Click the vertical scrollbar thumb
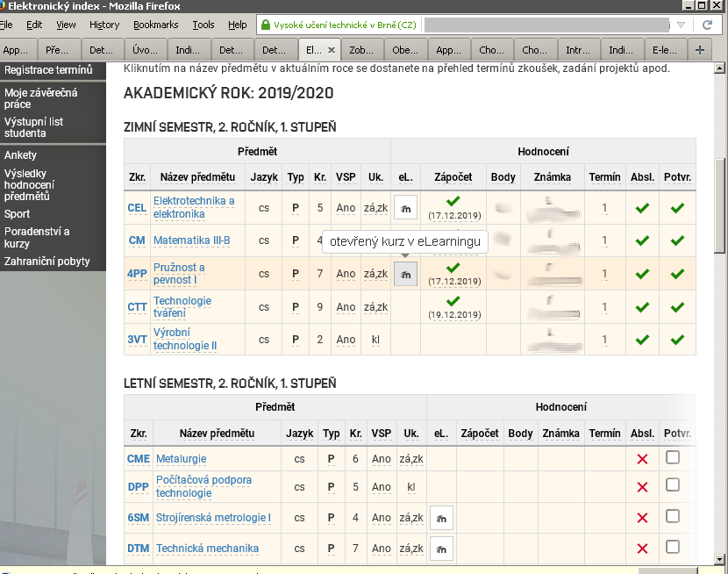Viewport: 728px width, 574px height. [x=719, y=205]
